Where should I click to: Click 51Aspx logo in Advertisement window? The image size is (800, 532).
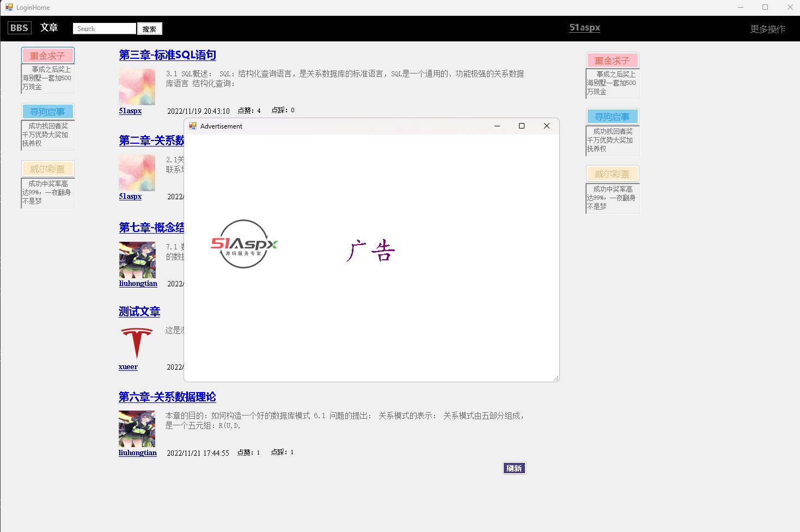(x=244, y=244)
